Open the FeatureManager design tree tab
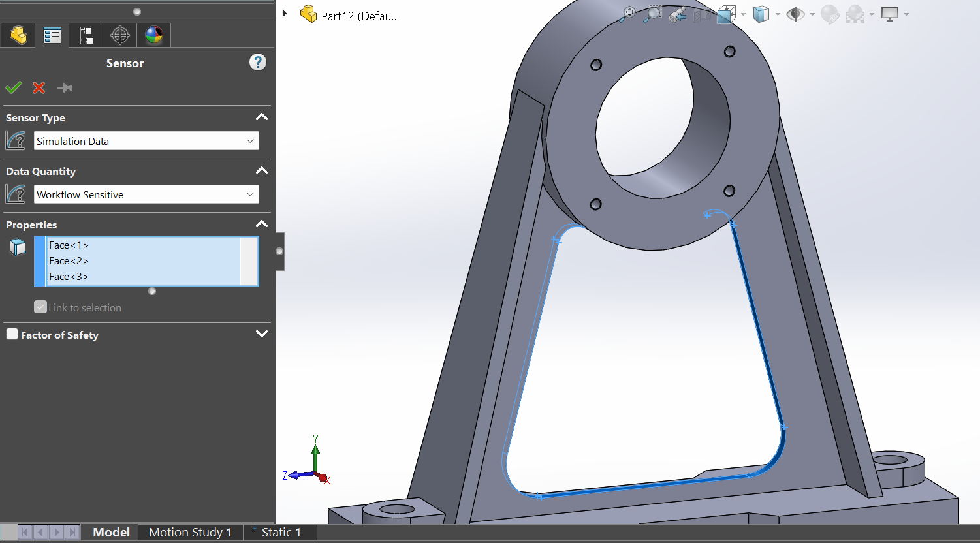 tap(18, 35)
